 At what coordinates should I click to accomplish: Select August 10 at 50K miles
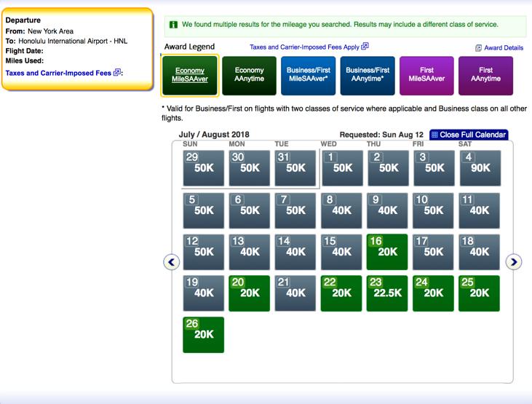click(433, 210)
